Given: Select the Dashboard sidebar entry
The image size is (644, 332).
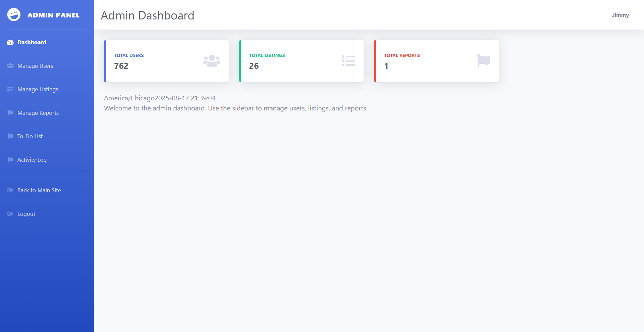Looking at the screenshot, I should pos(32,42).
